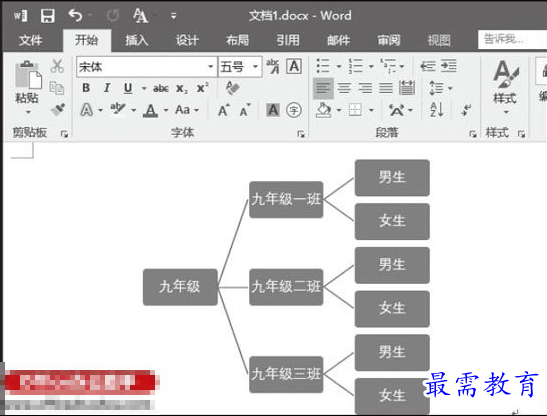Toggle strikethrough abc formatting

tap(161, 89)
